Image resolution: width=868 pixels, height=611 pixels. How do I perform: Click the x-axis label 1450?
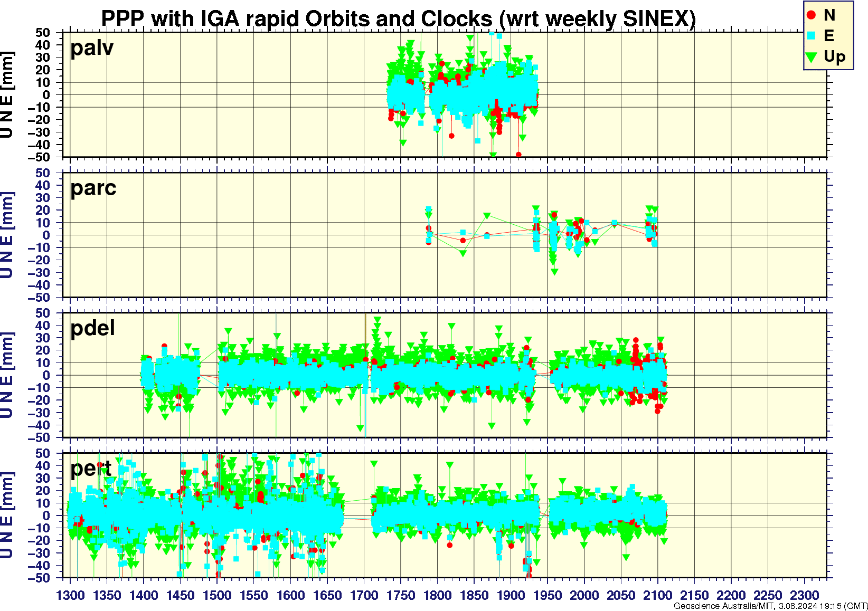click(x=180, y=595)
